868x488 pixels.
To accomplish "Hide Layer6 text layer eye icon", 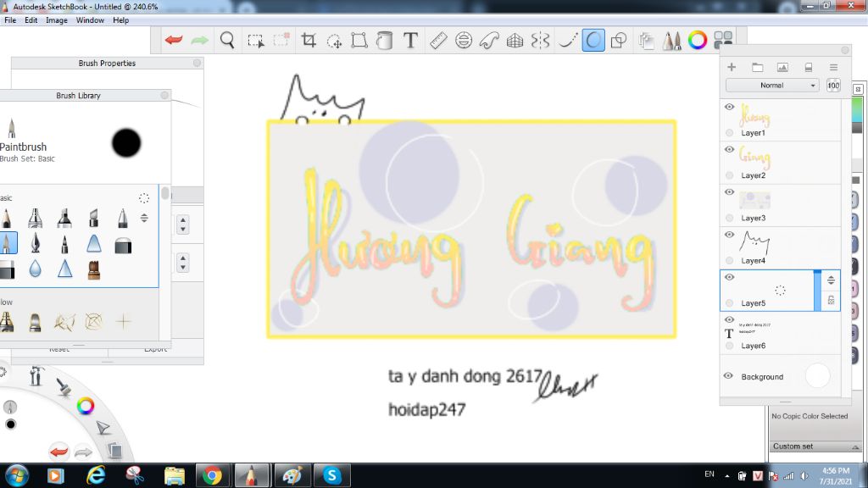I will click(729, 319).
